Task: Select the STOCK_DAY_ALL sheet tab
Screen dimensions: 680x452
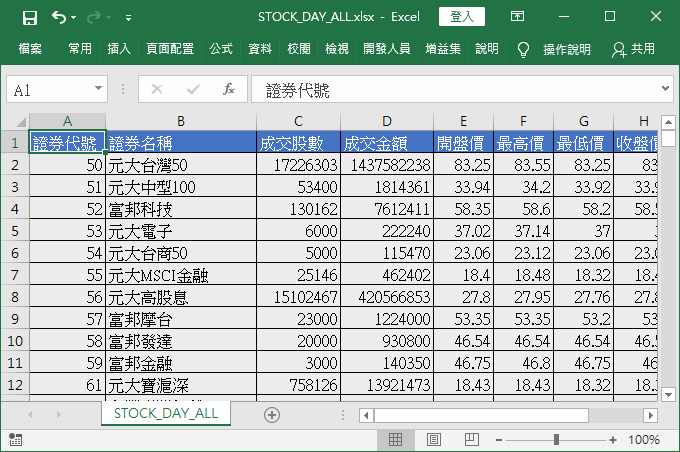Action: [166, 413]
